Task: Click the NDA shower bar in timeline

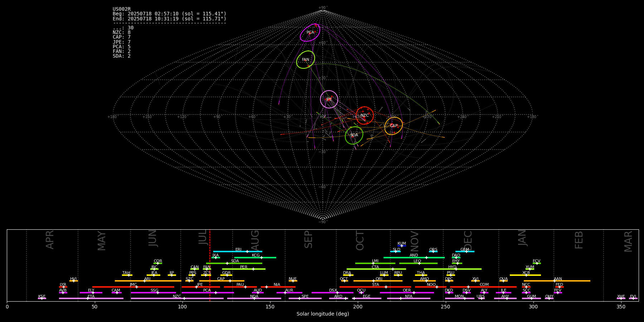Action: (254, 298)
